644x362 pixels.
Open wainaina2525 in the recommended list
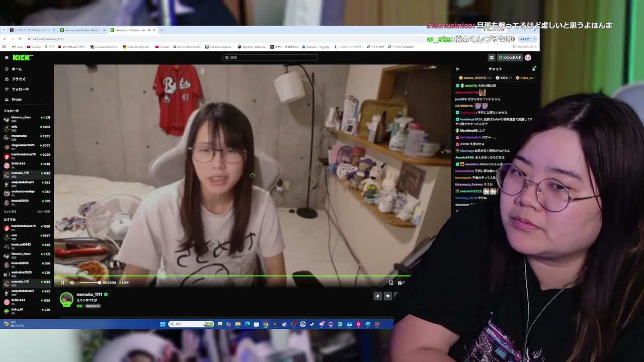tap(27, 274)
